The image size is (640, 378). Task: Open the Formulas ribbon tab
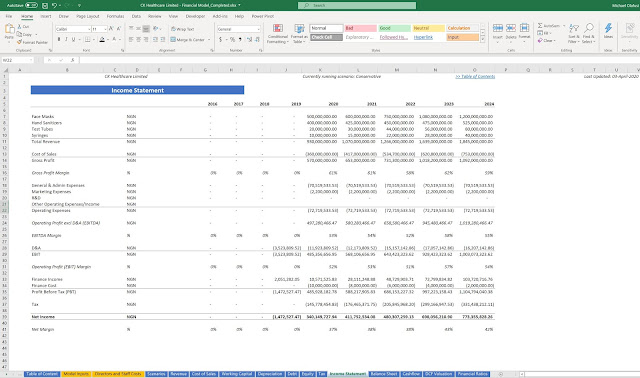pos(115,16)
